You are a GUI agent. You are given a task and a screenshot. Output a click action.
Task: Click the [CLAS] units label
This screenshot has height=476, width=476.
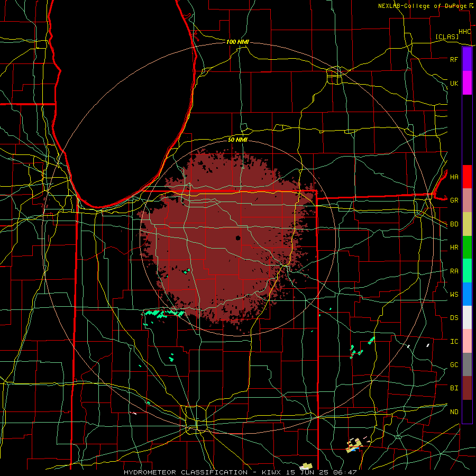tap(447, 36)
